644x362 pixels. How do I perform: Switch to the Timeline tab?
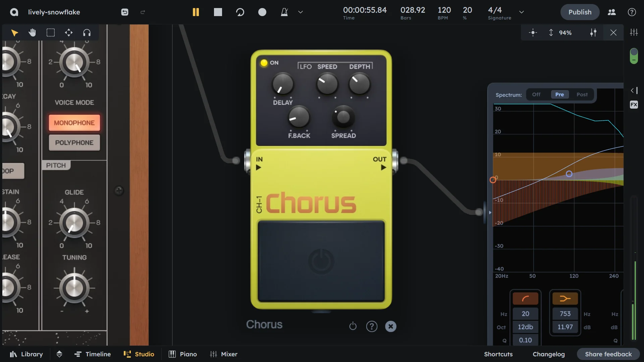coord(93,354)
